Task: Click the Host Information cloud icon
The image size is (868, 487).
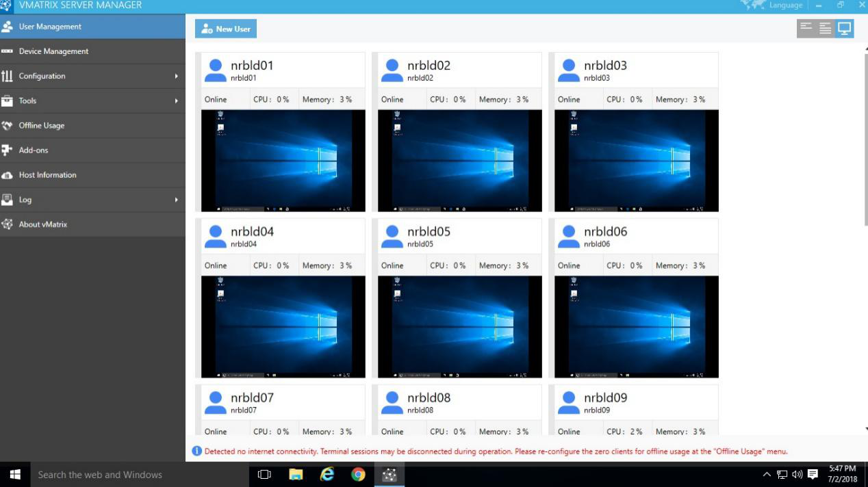Action: coord(7,175)
